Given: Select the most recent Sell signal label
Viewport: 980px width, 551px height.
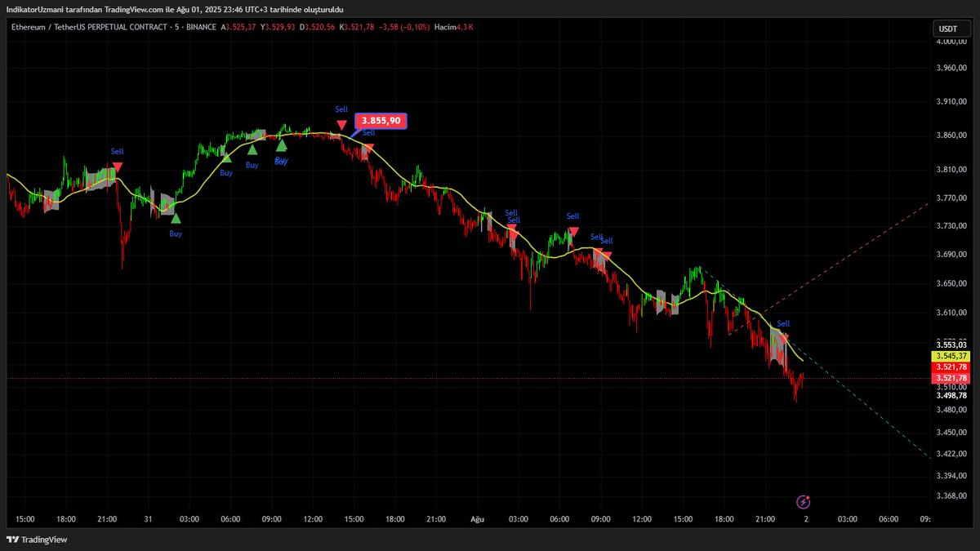Looking at the screenshot, I should 784,324.
